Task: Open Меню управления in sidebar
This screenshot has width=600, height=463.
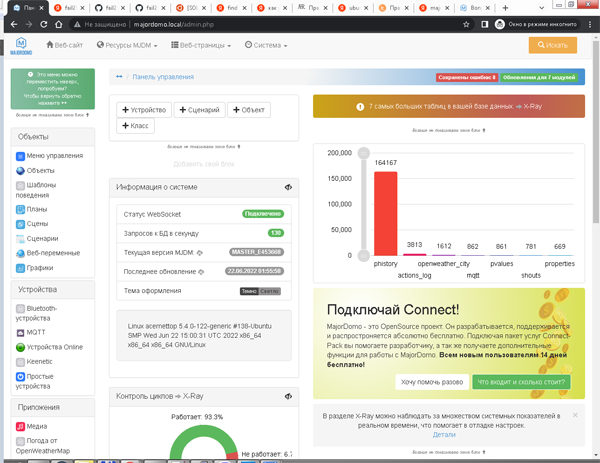Action: [x=49, y=156]
